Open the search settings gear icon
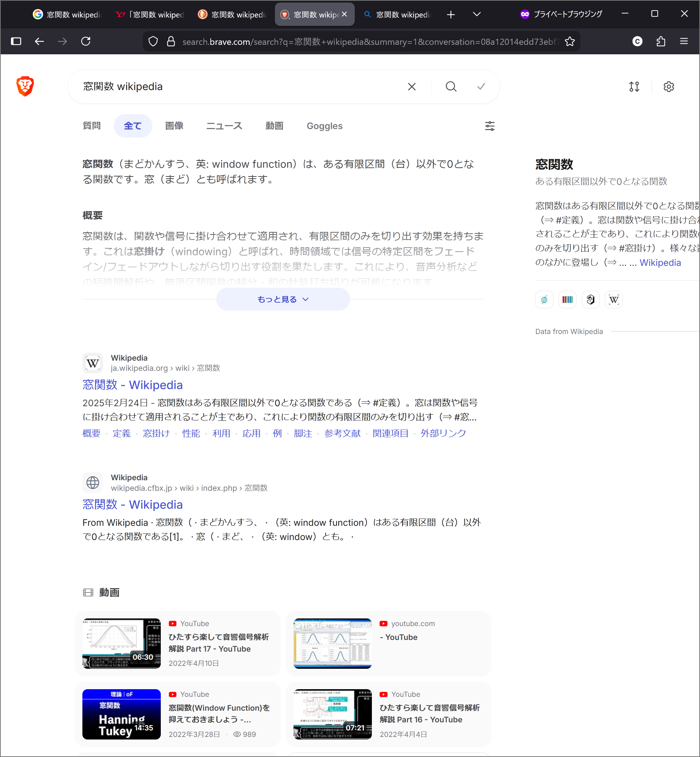This screenshot has width=700, height=757. (669, 87)
